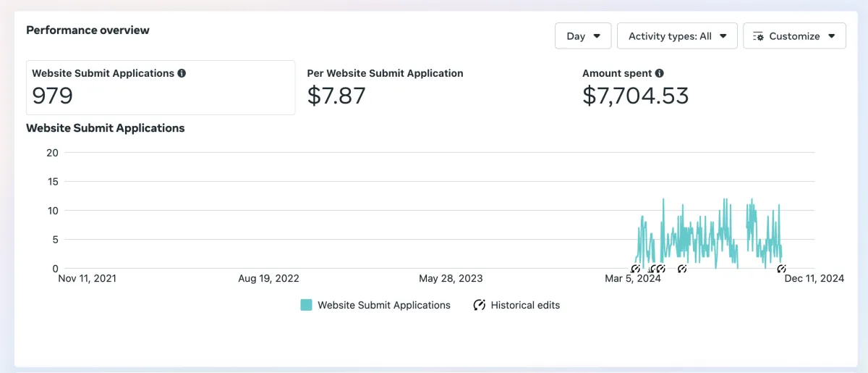Click the isolated historical edit marker mid-chart
Viewport: 868px width, 373px height.
[682, 269]
